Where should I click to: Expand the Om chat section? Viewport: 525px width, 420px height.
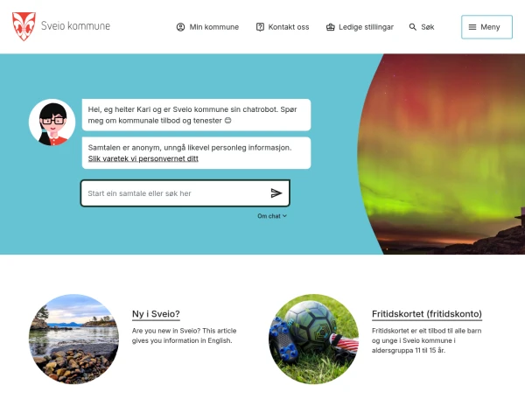point(272,216)
